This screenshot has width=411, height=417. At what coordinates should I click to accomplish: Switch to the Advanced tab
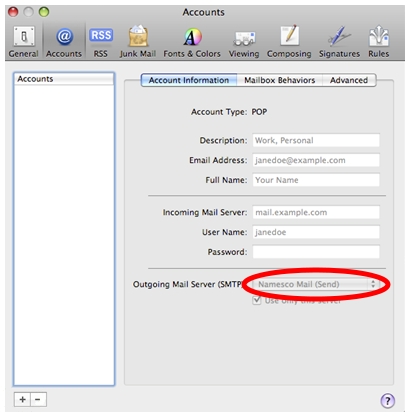[349, 80]
